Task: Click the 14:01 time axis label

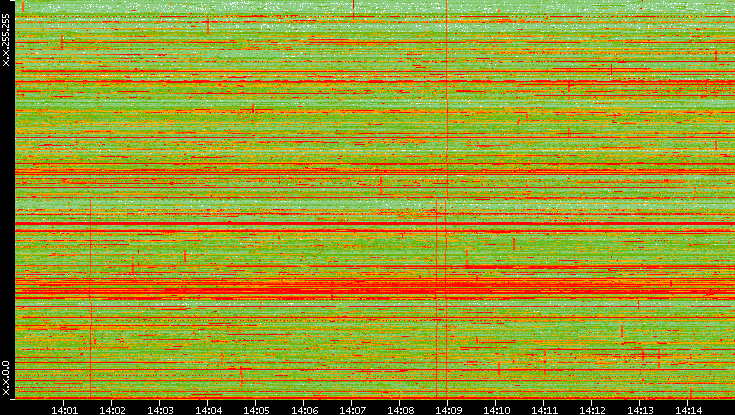Action: [64, 410]
